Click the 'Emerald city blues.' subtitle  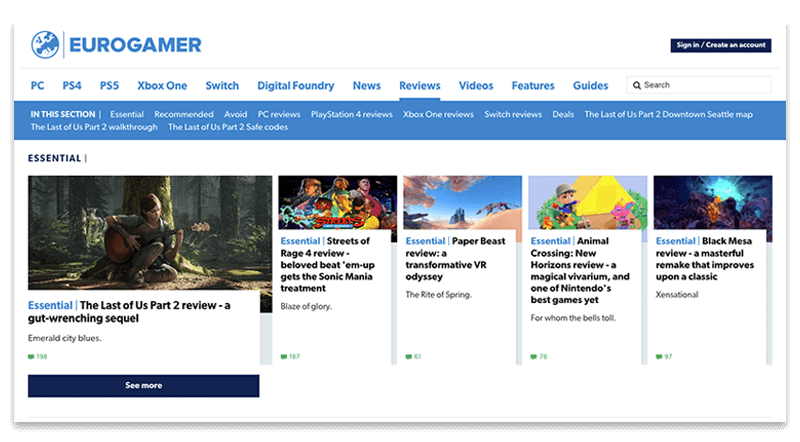[x=65, y=338]
